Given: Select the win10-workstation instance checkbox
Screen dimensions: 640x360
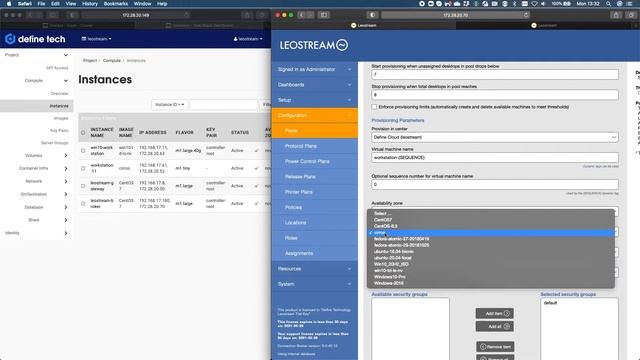Looking at the screenshot, I should point(83,151).
